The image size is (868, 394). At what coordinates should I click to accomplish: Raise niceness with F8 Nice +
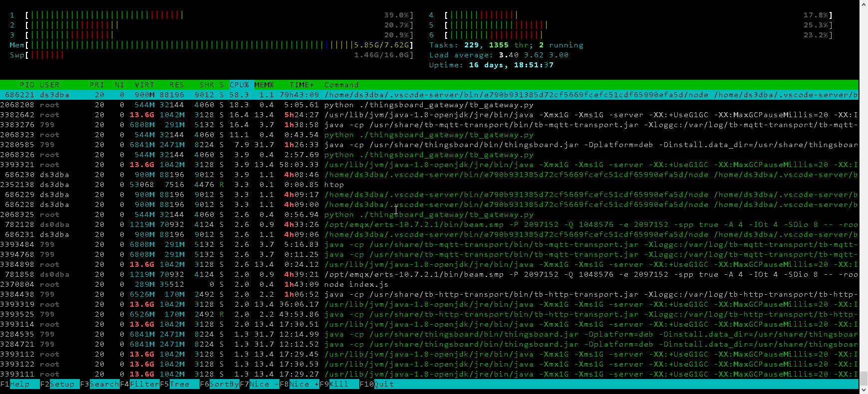(x=299, y=384)
